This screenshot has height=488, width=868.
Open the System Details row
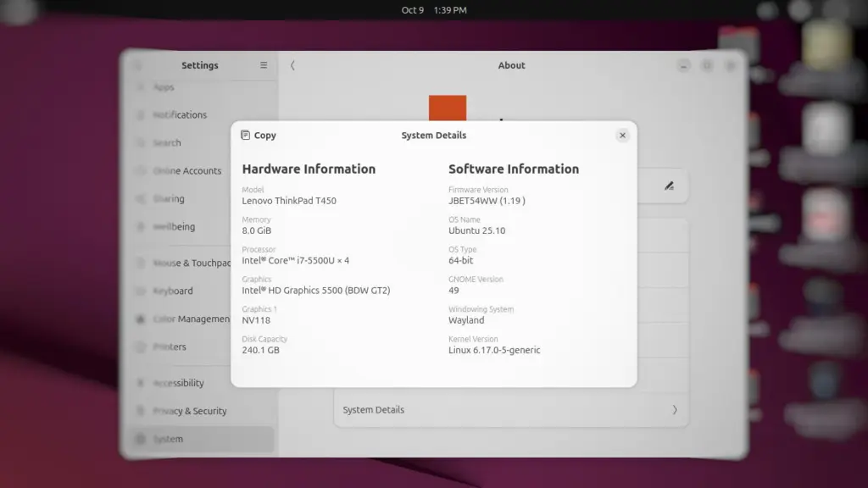[x=509, y=410]
